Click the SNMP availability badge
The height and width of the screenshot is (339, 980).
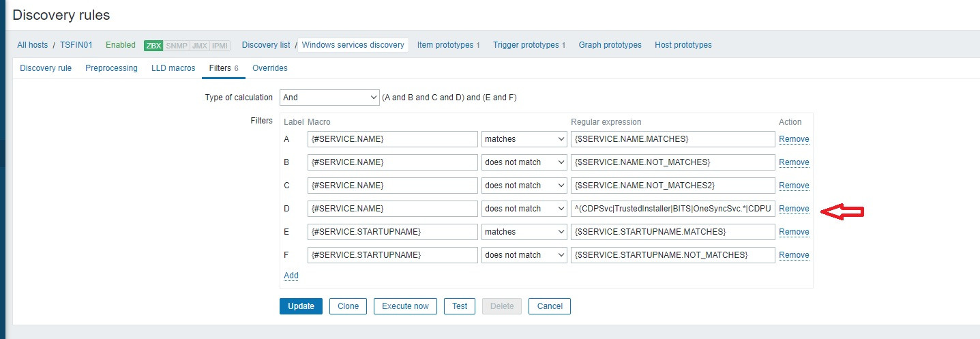point(176,46)
